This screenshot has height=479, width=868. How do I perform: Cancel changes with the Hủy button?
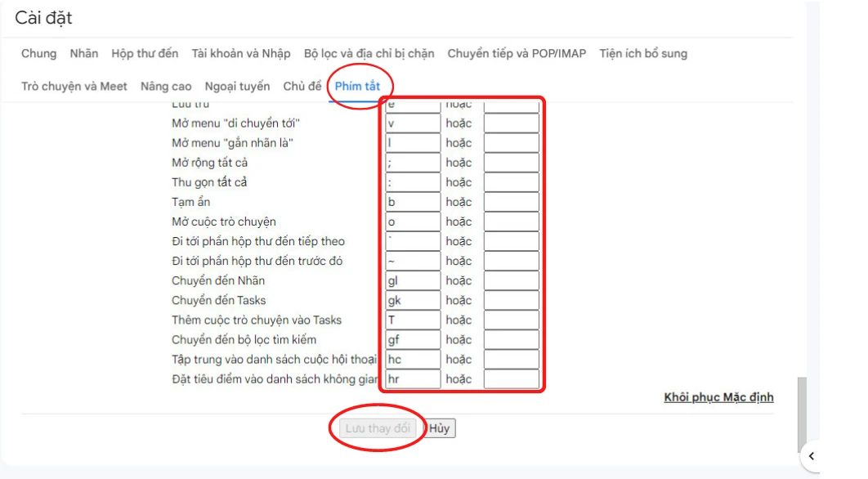click(440, 428)
